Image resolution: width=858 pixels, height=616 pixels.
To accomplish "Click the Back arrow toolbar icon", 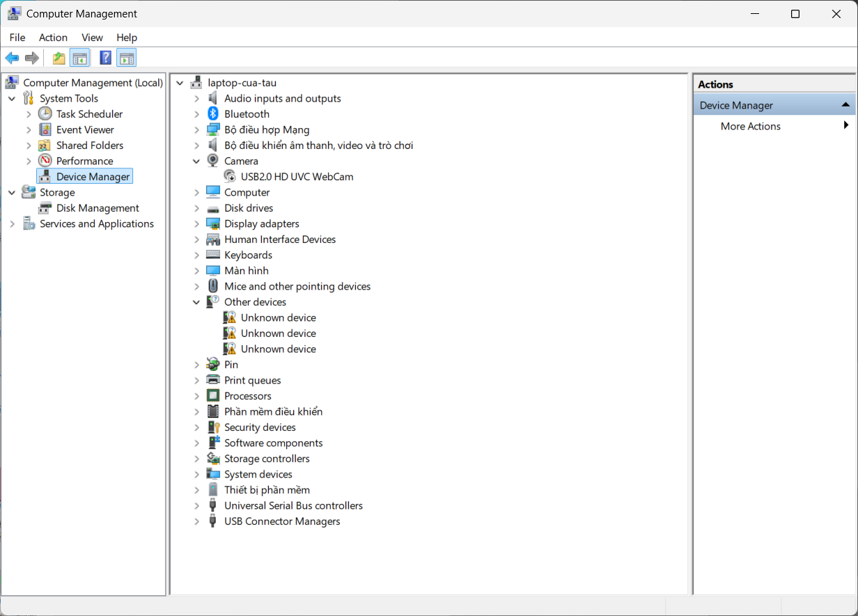I will 12,58.
